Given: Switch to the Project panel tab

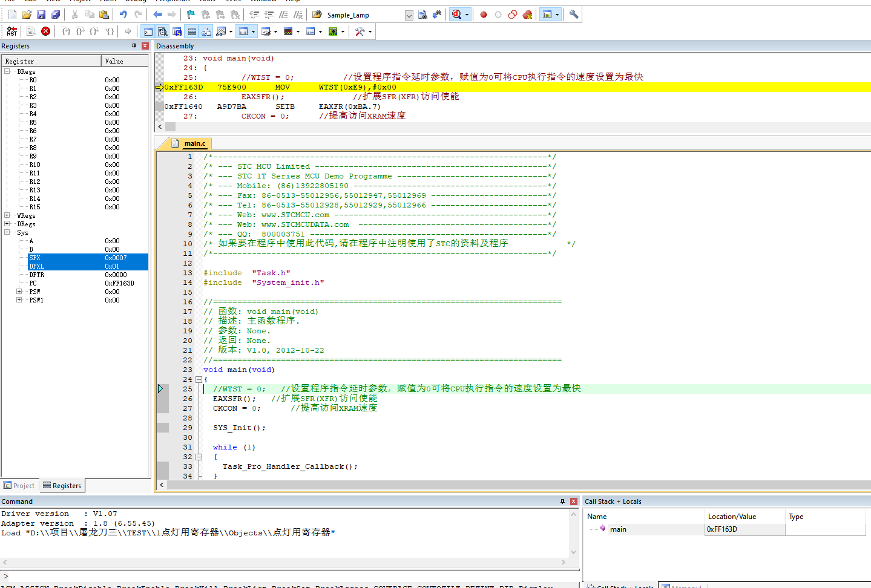Looking at the screenshot, I should pyautogui.click(x=19, y=486).
